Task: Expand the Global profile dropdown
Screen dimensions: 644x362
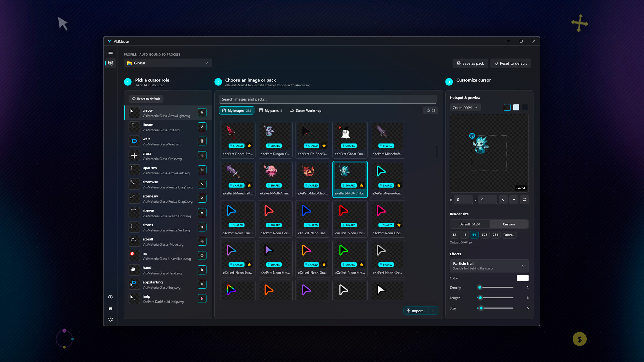Action: coord(168,63)
